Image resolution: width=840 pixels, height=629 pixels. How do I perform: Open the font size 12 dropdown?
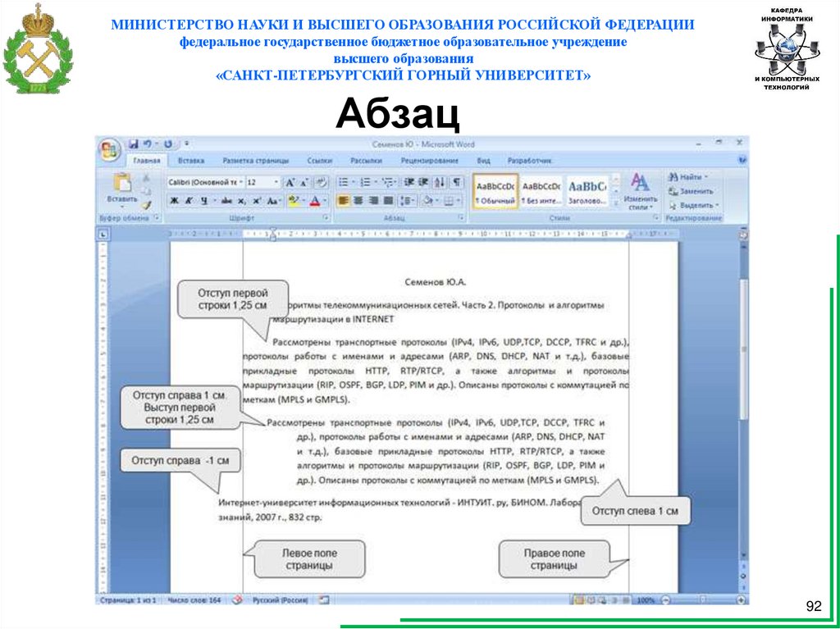point(276,182)
